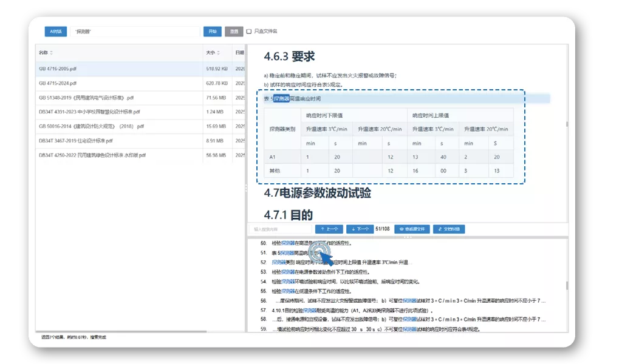
Task: Click the splitter handle between preview and results
Action: 408,237
